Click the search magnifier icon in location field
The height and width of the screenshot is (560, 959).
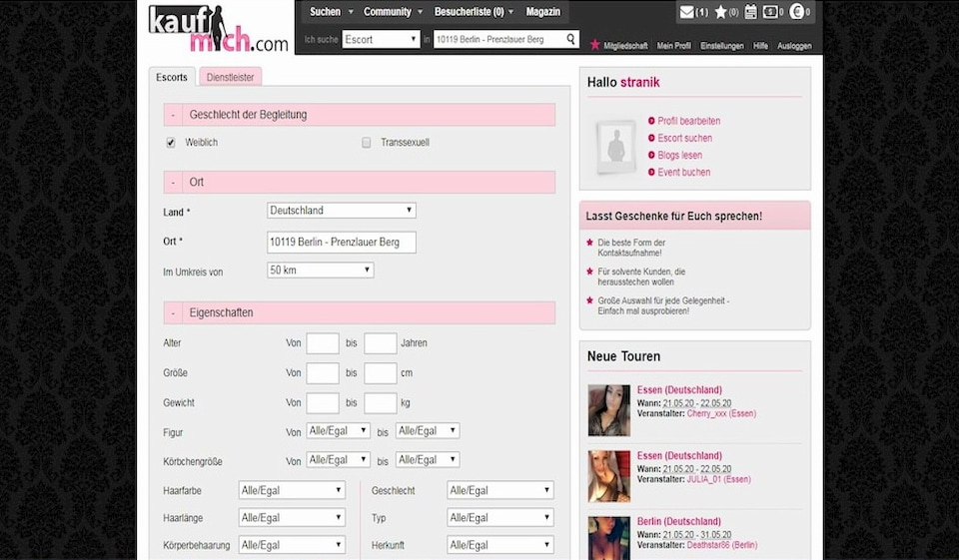(x=571, y=40)
